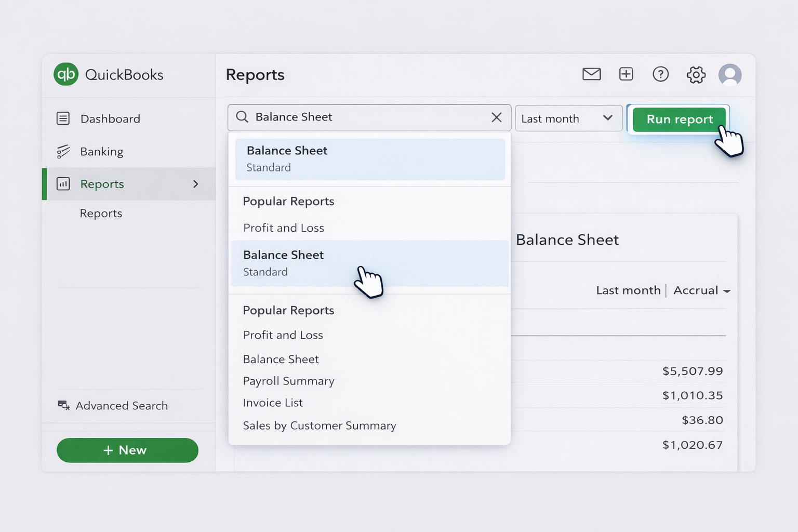Screen dimensions: 798x532
Task: Click the $1,010.35 amount
Action: (x=692, y=395)
